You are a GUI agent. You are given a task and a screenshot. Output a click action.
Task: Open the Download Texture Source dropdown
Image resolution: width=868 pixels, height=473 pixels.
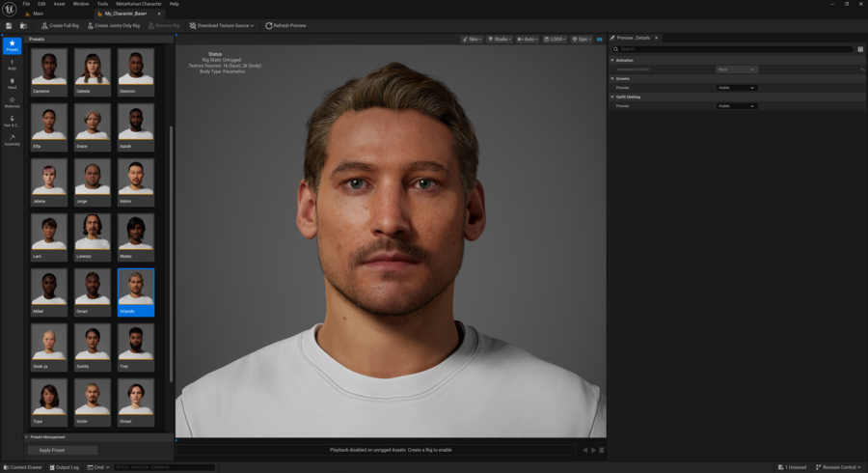point(221,25)
